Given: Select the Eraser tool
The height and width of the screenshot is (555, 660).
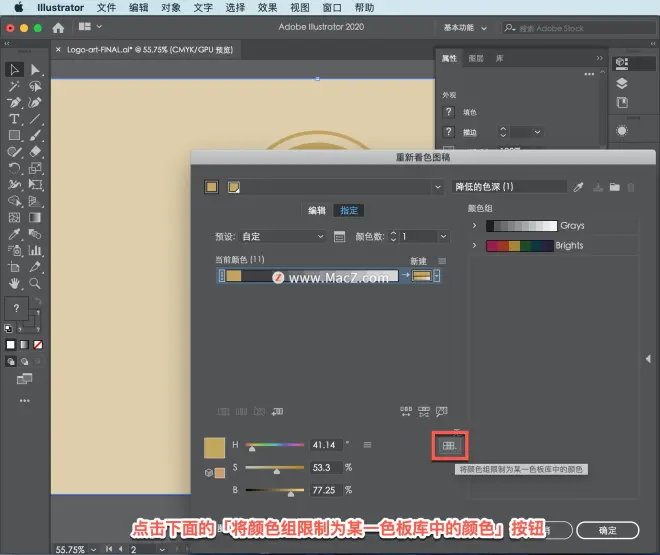Looking at the screenshot, I should point(35,152).
